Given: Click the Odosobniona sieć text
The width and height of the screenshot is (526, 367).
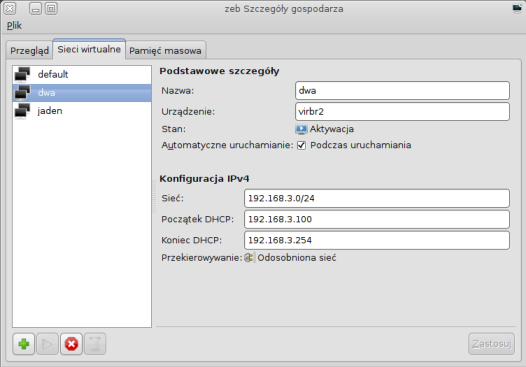Looking at the screenshot, I should [297, 258].
